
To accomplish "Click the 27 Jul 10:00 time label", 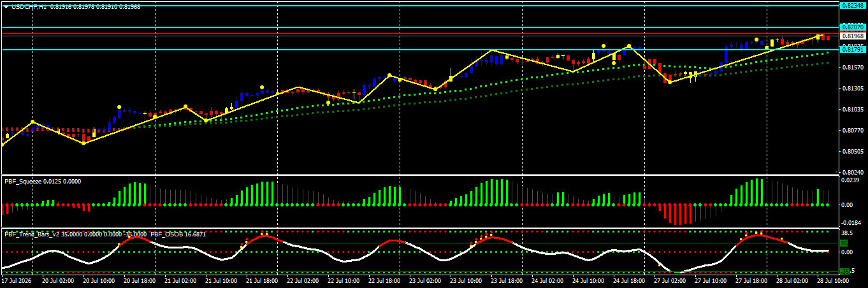I will [711, 280].
